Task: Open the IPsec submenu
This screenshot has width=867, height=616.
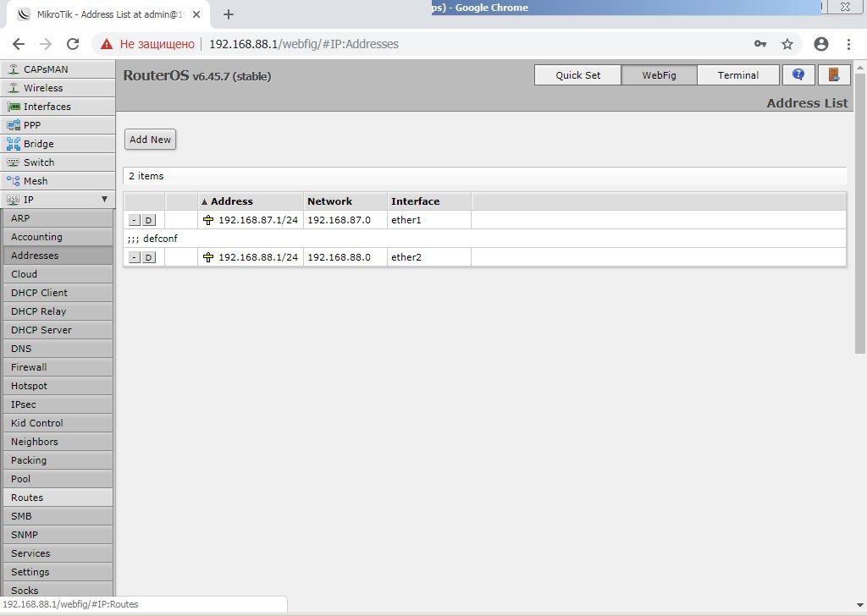Action: point(58,404)
